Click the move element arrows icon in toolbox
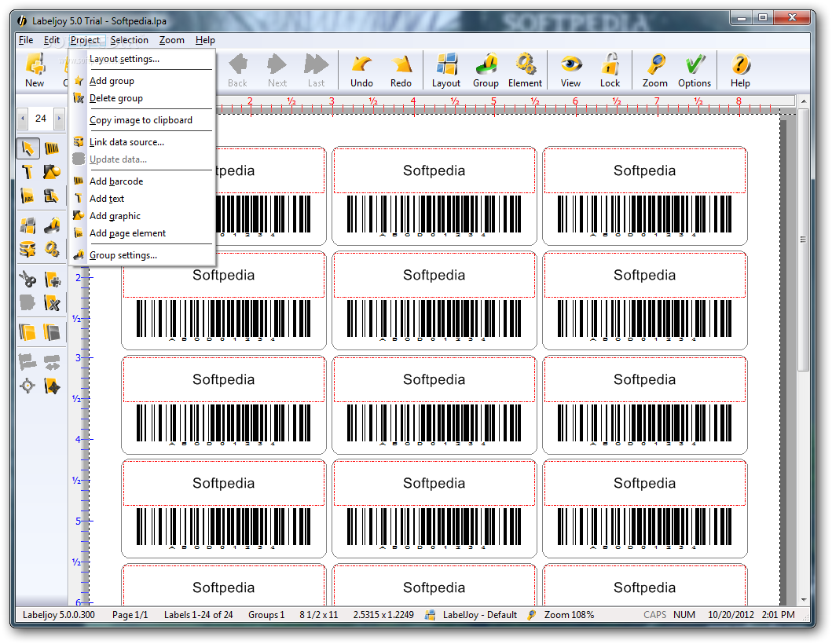This screenshot has height=644, width=832. (52, 386)
